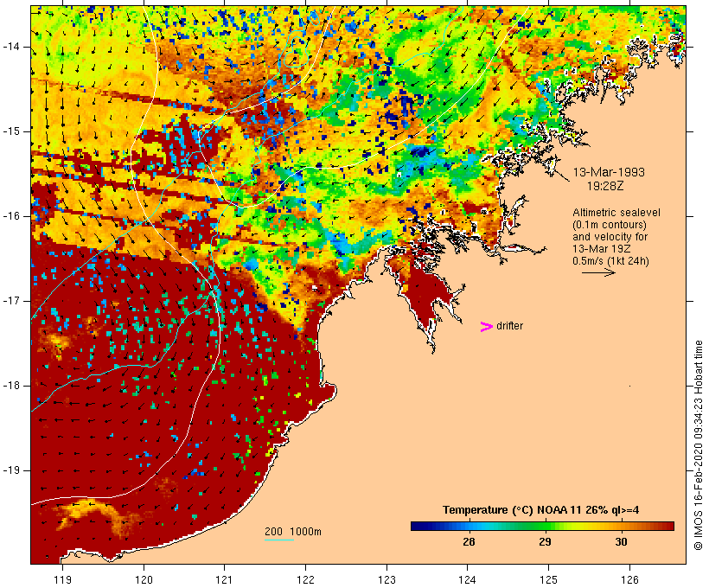The image size is (709, 588).
Task: Click the '0.5m/s (1kt 24h)' label
Action: pyautogui.click(x=610, y=261)
